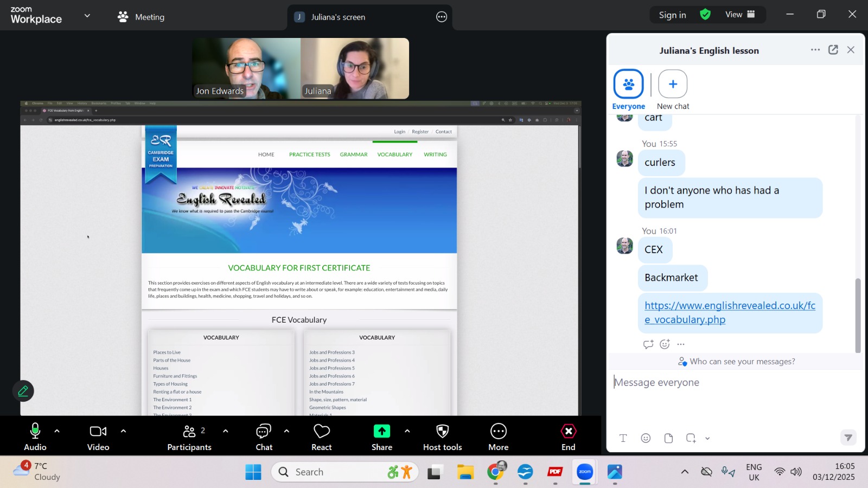Open emoji picker in message toolbar
868x488 pixels.
pos(646,438)
